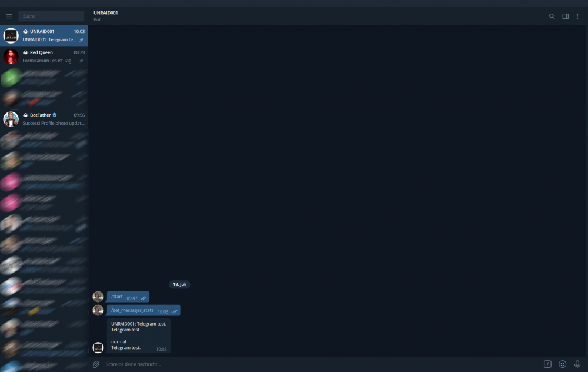Click 10:03 timestamp on UNRAID001 chat row

coord(79,32)
